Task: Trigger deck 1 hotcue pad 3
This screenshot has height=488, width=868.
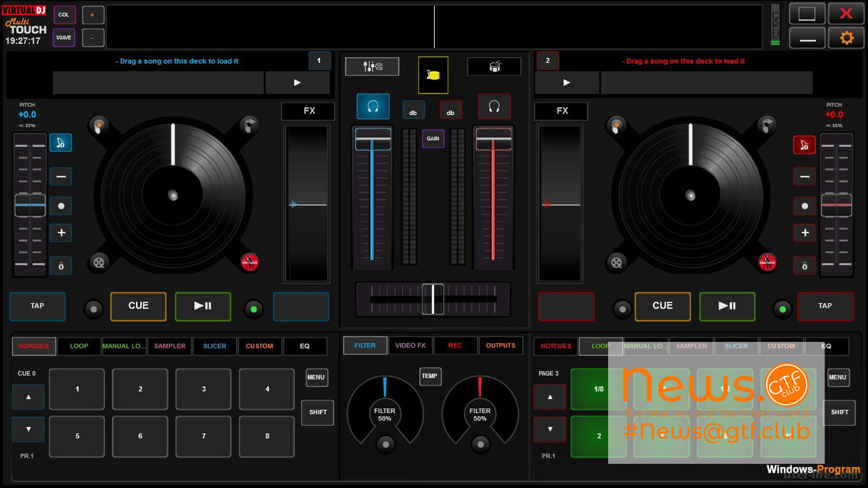Action: pyautogui.click(x=204, y=389)
